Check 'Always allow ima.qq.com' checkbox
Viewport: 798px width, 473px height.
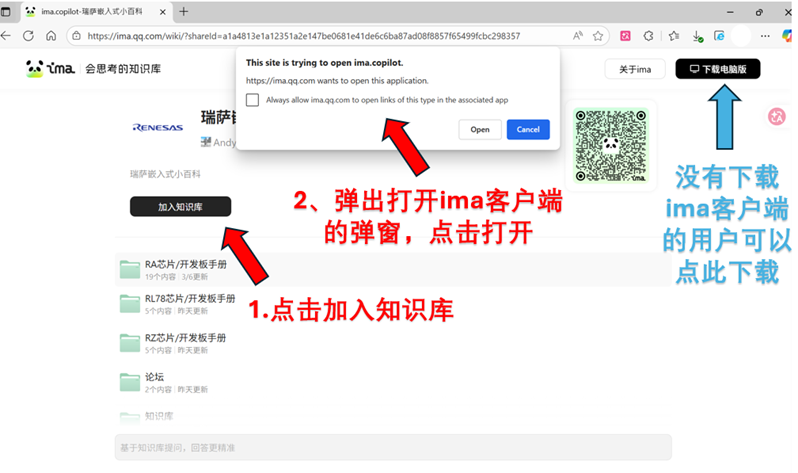(252, 100)
